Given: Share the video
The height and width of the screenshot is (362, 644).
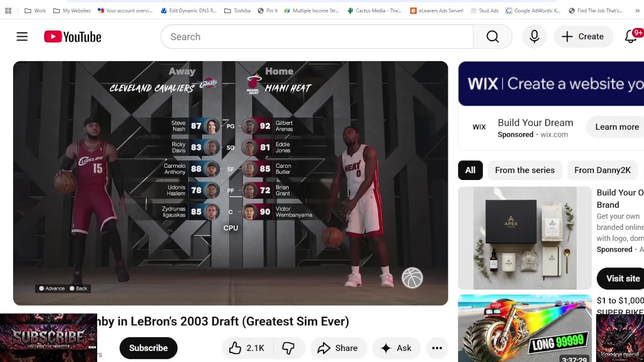Looking at the screenshot, I should tap(338, 348).
